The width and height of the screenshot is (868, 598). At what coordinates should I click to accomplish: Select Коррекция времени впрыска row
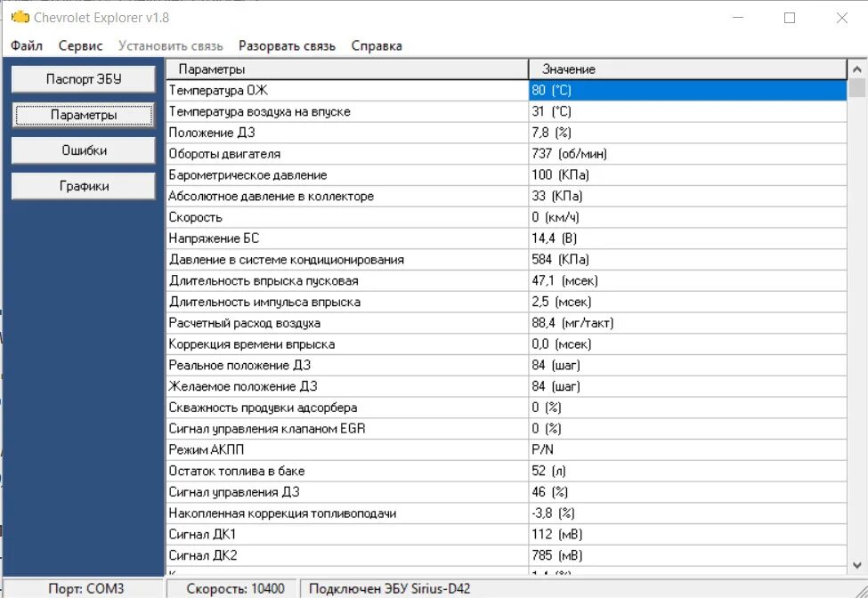tap(507, 343)
